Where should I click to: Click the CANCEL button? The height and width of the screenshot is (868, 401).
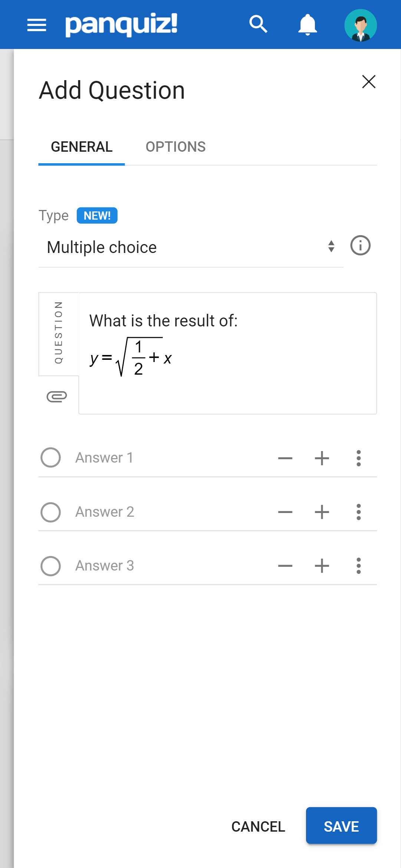(258, 826)
